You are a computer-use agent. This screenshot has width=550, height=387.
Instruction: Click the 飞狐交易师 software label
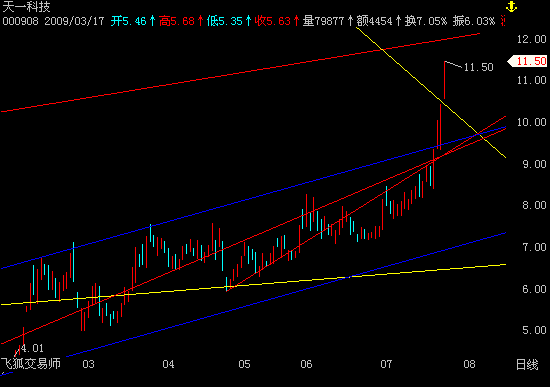(x=31, y=363)
